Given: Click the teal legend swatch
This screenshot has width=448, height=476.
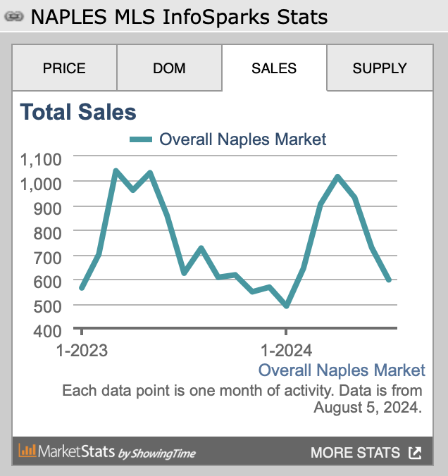Looking at the screenshot, I should pos(141,139).
